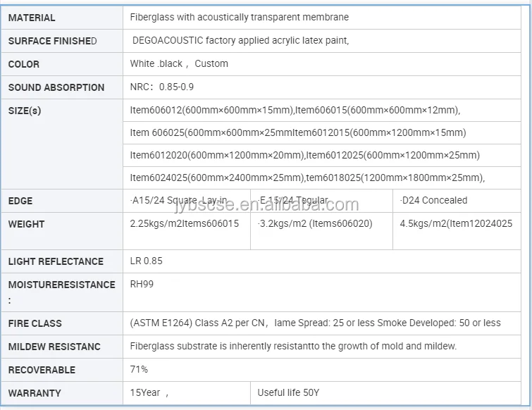This screenshot has width=532, height=410.
Task: Click the 'Useful life 50Y' cell
Action: 288,392
